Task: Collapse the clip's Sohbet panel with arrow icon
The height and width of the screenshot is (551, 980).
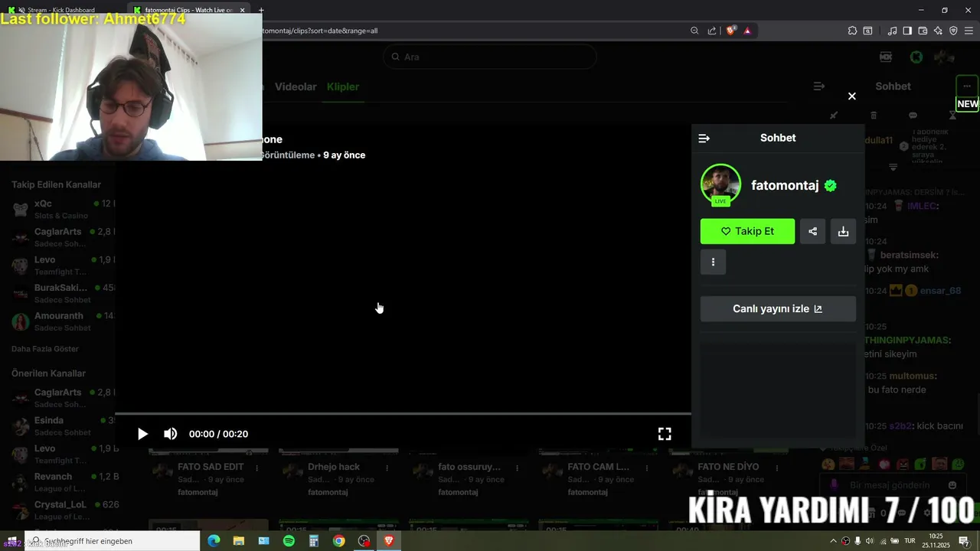Action: click(x=704, y=139)
